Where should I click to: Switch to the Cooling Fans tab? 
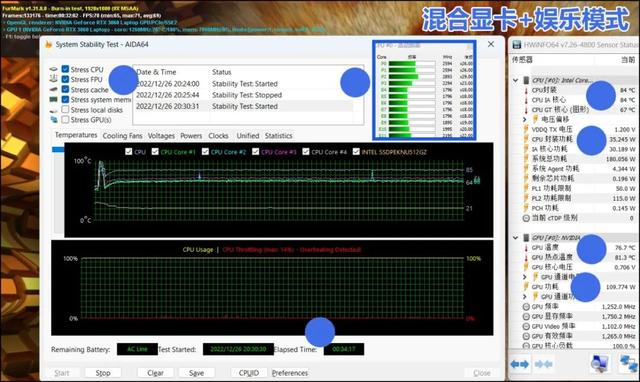122,135
